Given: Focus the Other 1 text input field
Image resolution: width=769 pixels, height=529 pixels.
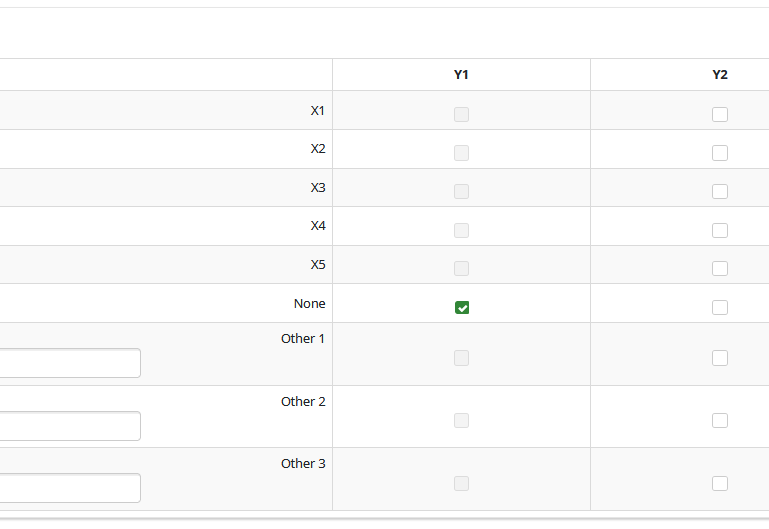Looking at the screenshot, I should click(x=68, y=363).
